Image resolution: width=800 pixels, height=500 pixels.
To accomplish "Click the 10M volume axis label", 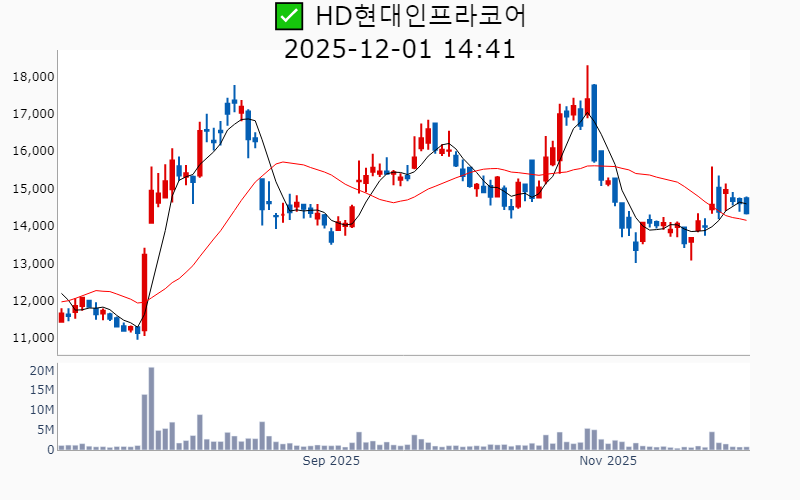I will pos(41,410).
